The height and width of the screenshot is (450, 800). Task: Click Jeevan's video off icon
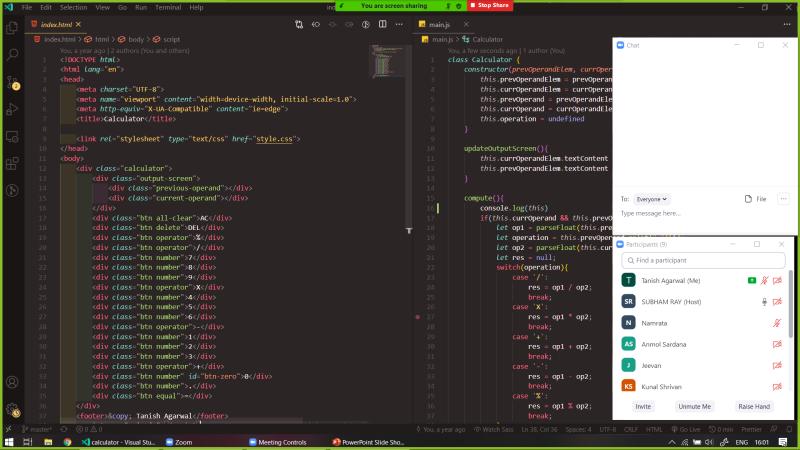coord(777,365)
